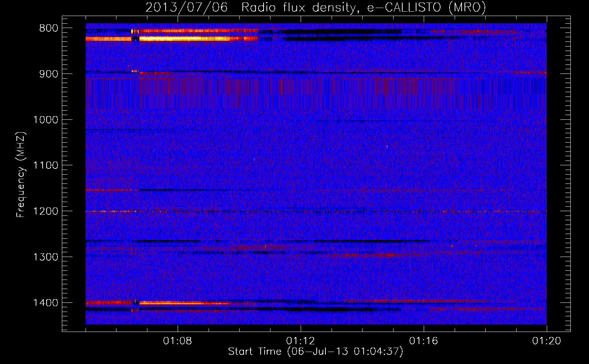
Task: Select the 1000 frequency tick label
Action: click(46, 120)
